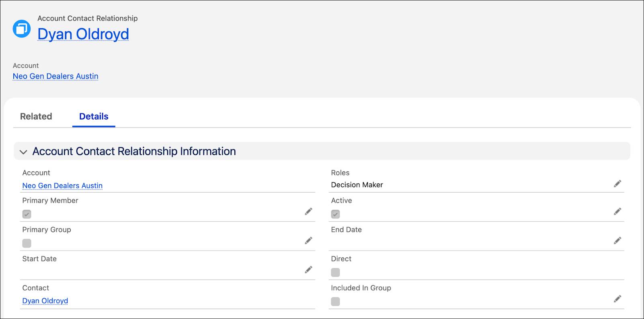Edit the End Date field pencil icon
The width and height of the screenshot is (644, 319).
pos(617,241)
